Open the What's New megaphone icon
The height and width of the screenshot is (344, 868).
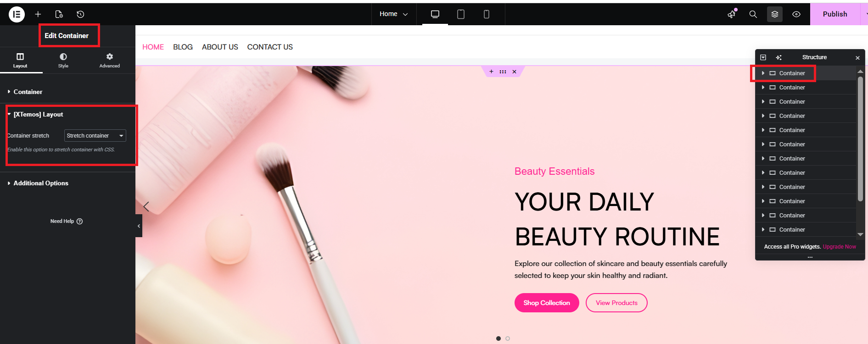732,14
